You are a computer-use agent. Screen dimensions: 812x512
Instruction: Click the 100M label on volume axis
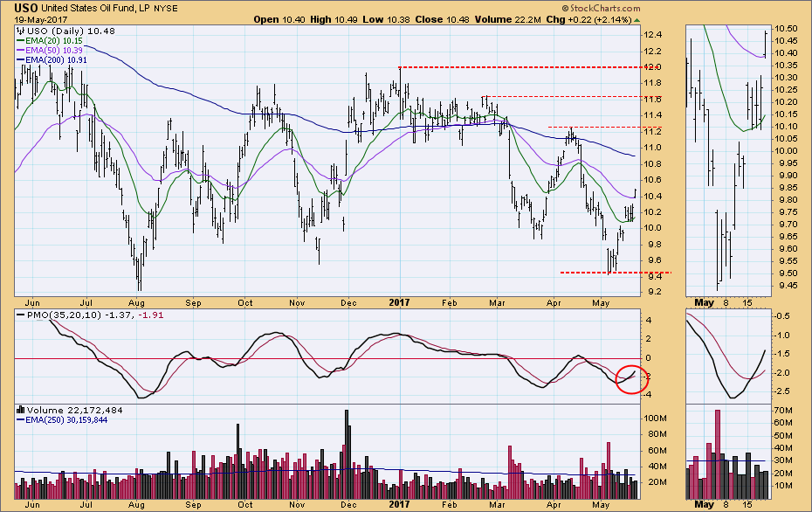(x=654, y=419)
